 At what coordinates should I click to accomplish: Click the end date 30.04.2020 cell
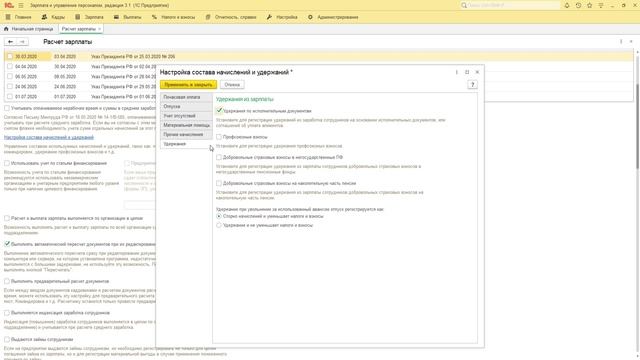coord(65,66)
